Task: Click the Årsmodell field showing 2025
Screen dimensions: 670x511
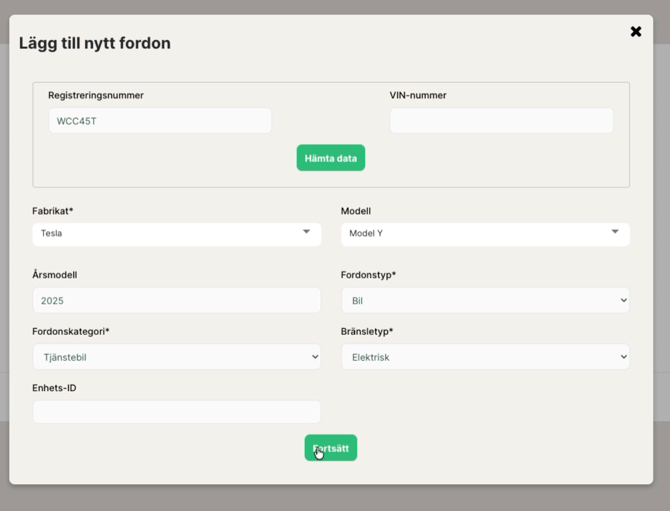Action: pyautogui.click(x=177, y=300)
